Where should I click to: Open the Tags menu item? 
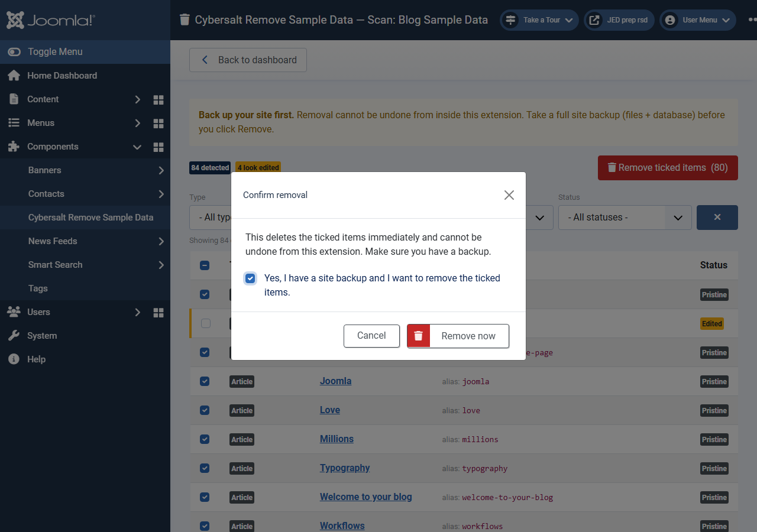coord(85,288)
